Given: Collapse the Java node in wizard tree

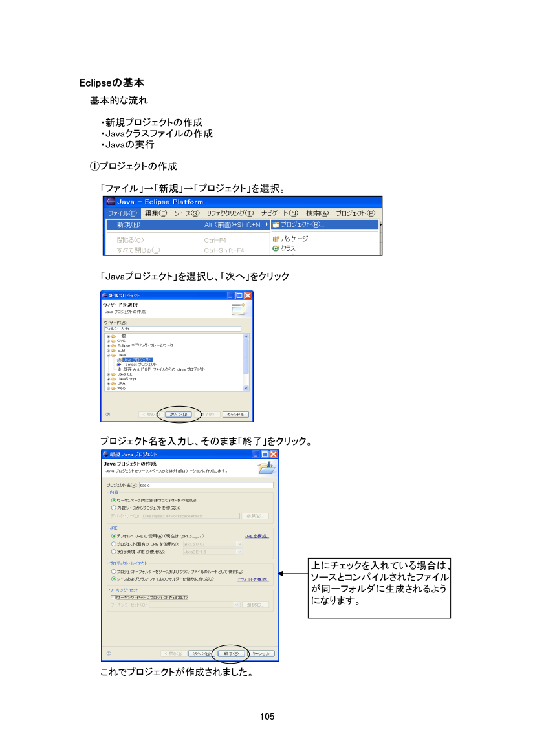Looking at the screenshot, I should click(108, 355).
